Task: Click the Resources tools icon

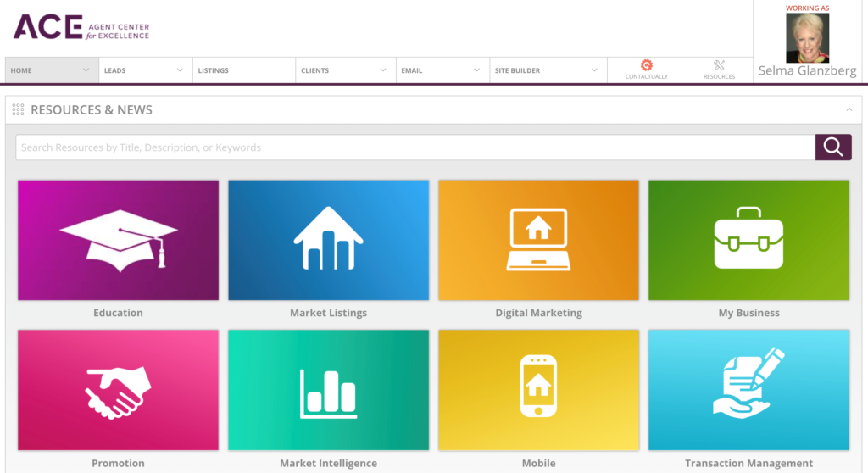Action: coord(719,66)
